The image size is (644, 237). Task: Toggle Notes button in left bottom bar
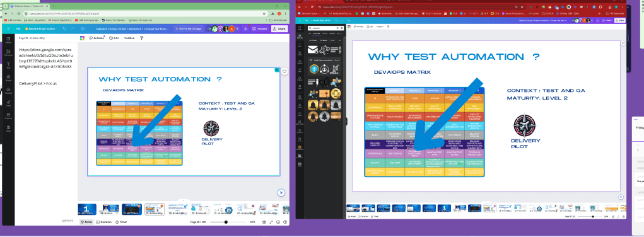coord(86,223)
